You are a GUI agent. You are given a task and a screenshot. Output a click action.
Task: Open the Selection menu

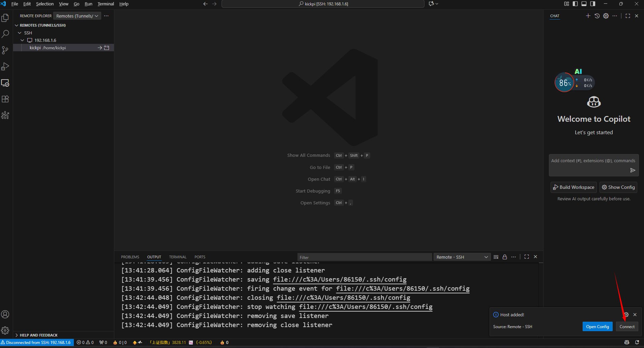(45, 4)
